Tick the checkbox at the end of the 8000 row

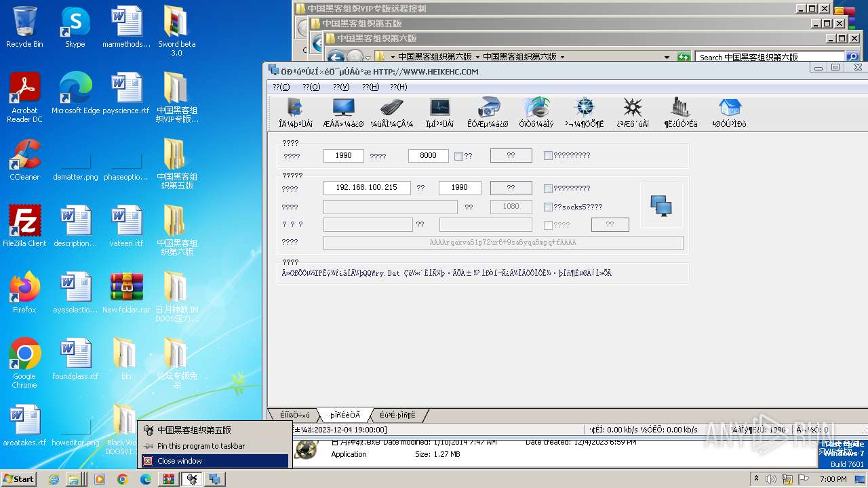(548, 155)
